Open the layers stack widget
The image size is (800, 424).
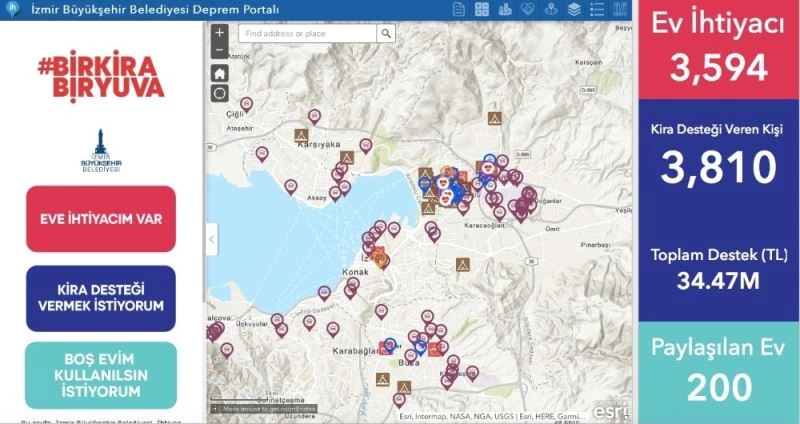pyautogui.click(x=574, y=10)
